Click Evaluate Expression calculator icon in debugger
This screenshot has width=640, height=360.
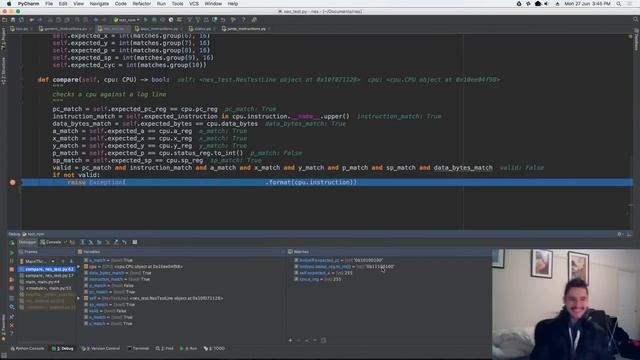click(x=135, y=242)
